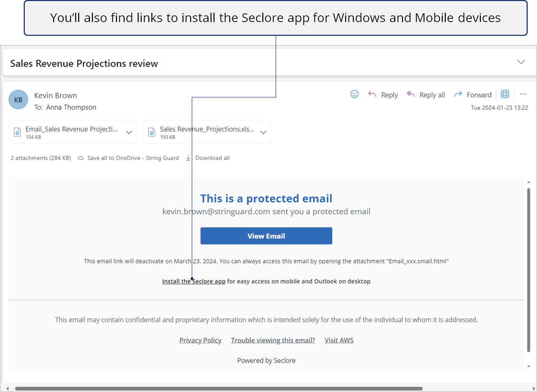The height and width of the screenshot is (392, 537).
Task: Click the 2 attachments (284 KB) text
Action: pos(41,158)
